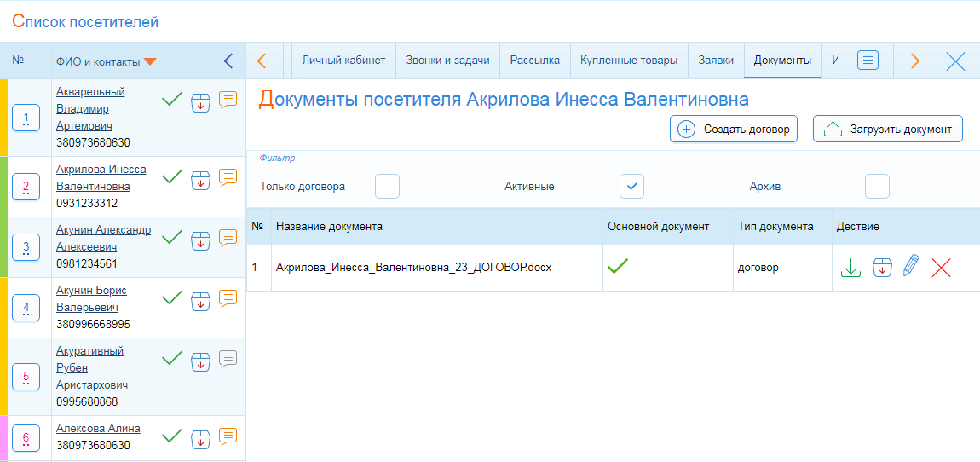This screenshot has width=980, height=462.
Task: Open the comment icon for Акварельный Владимир
Action: (228, 100)
